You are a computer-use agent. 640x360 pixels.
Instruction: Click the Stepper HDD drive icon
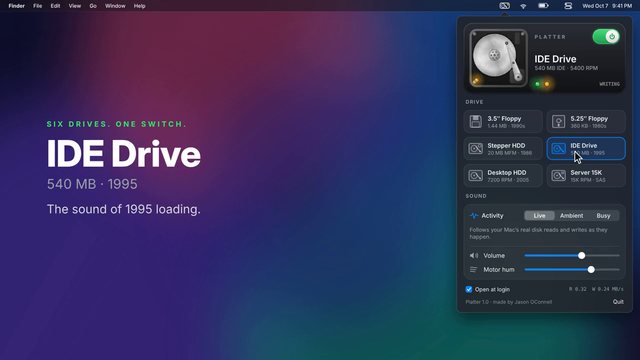tap(476, 149)
